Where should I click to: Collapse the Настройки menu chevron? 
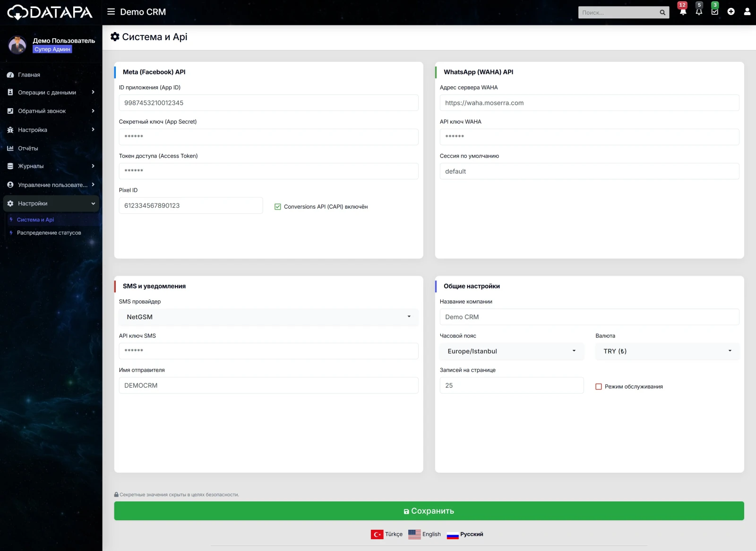[x=93, y=203]
